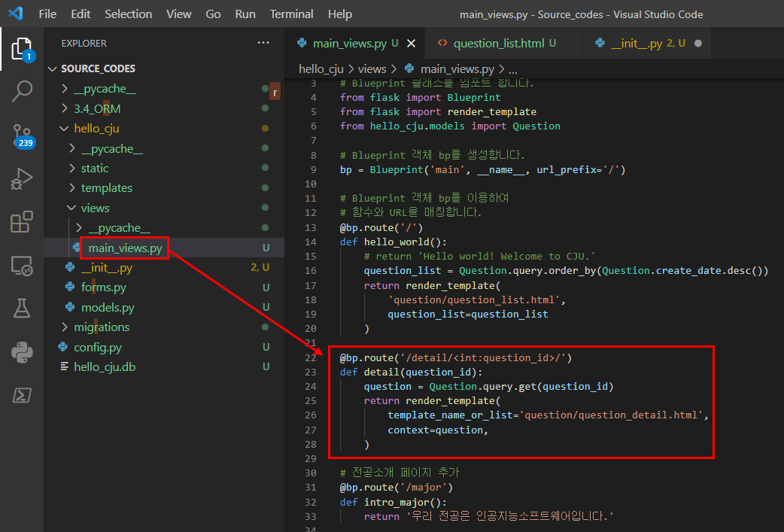
Task: Click the breadcrumb ellipsis symbol segment
Action: pyautogui.click(x=513, y=69)
